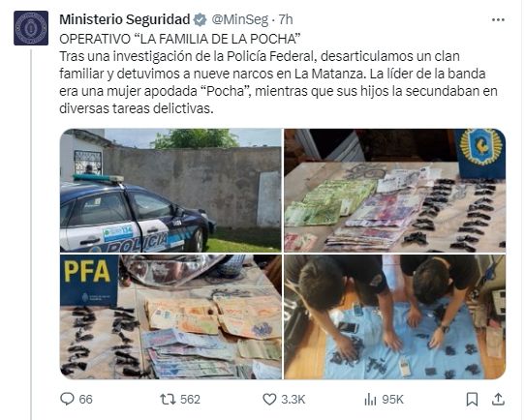Open the three-dot more options menu

pos(498,20)
